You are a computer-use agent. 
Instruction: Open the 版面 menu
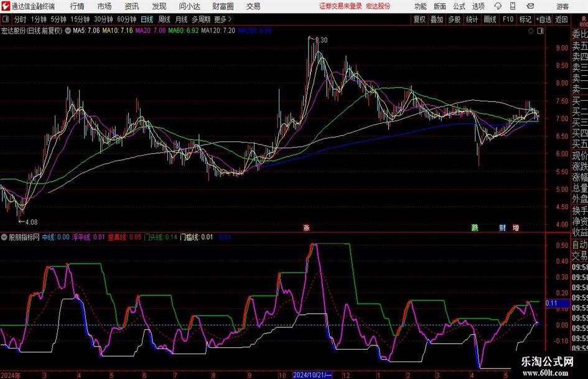coord(440,6)
